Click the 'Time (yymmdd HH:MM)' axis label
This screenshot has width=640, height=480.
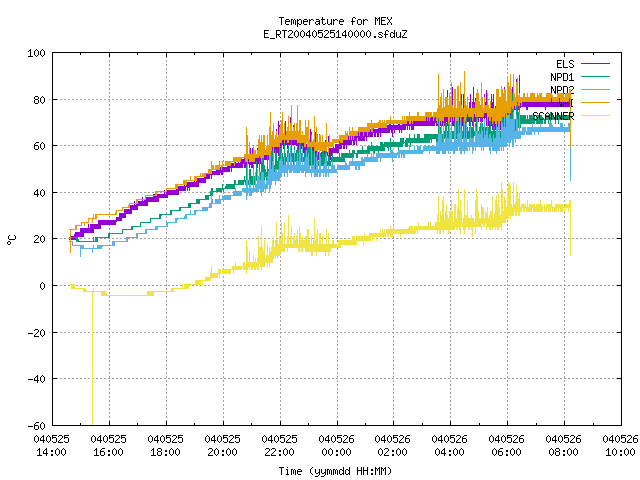pos(335,471)
